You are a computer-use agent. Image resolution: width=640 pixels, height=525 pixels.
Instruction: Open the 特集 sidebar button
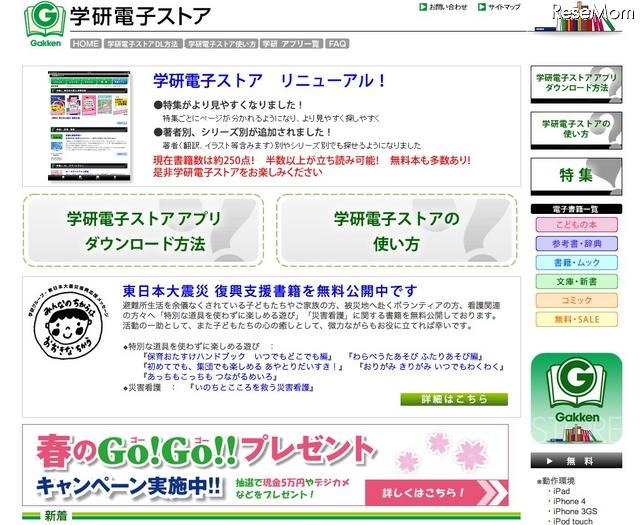tap(576, 176)
